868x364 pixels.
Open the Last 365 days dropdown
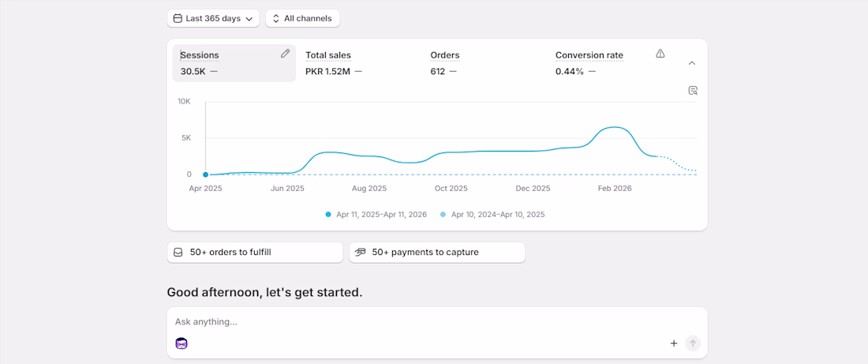click(x=213, y=18)
